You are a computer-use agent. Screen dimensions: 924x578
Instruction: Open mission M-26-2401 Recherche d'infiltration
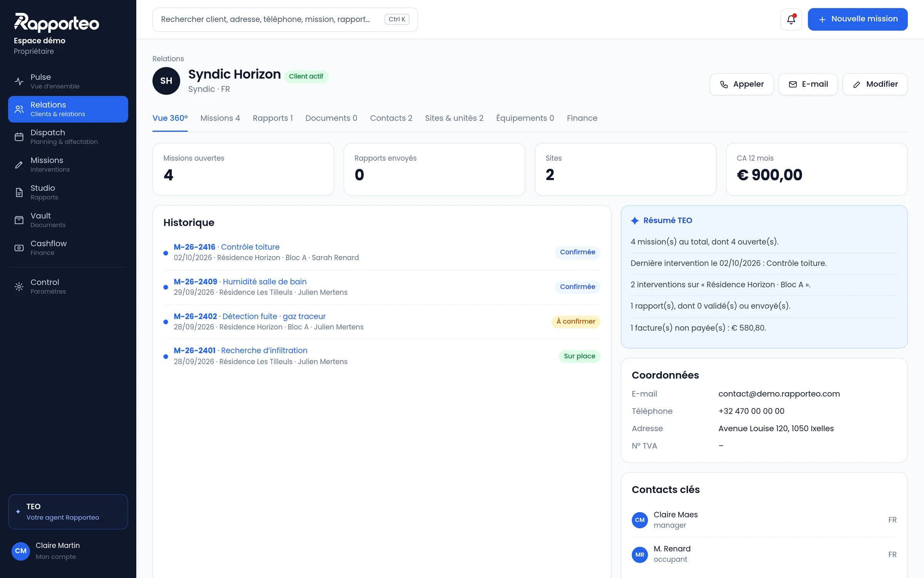(x=241, y=351)
